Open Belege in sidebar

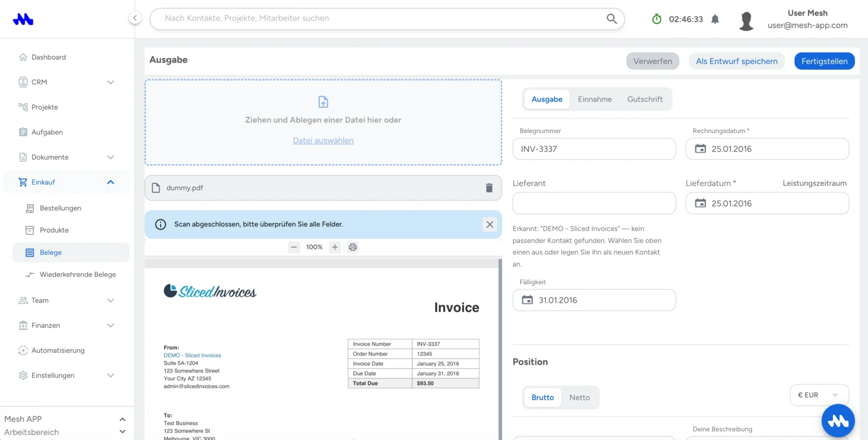71,252
